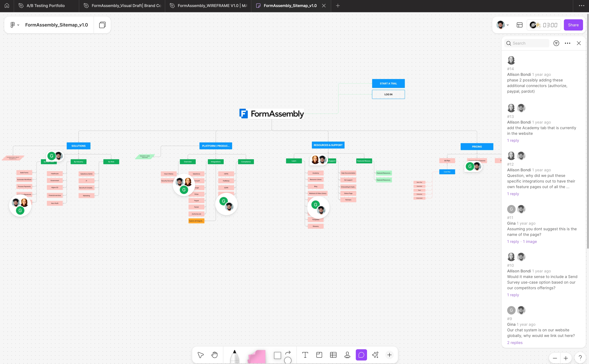Select the Stamp tool

(347, 355)
